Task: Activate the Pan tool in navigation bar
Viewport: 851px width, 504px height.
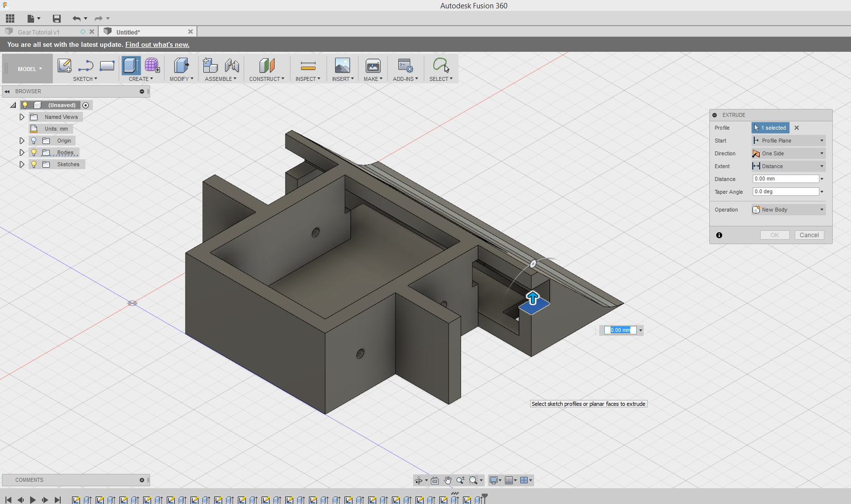Action: point(447,480)
